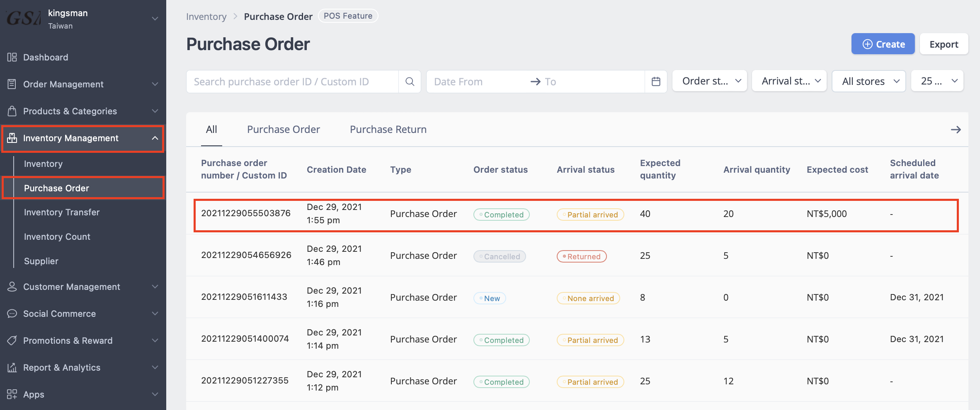This screenshot has width=980, height=410.
Task: Focus the purchase order ID search field
Action: [293, 82]
